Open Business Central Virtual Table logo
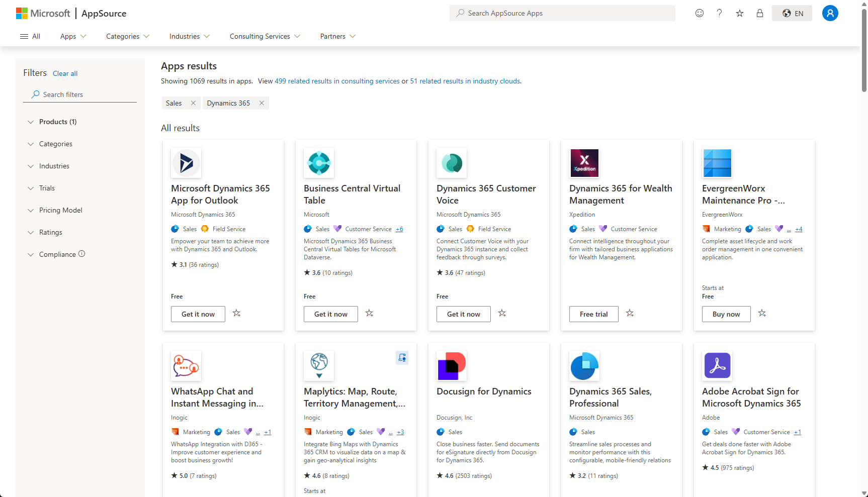Screen dimensions: 868x497 click(319, 163)
